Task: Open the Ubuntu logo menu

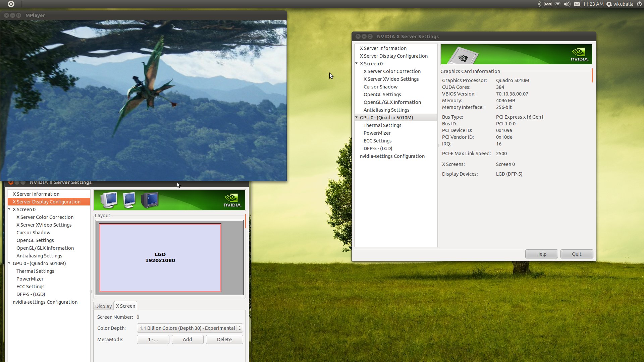Action: [11, 4]
